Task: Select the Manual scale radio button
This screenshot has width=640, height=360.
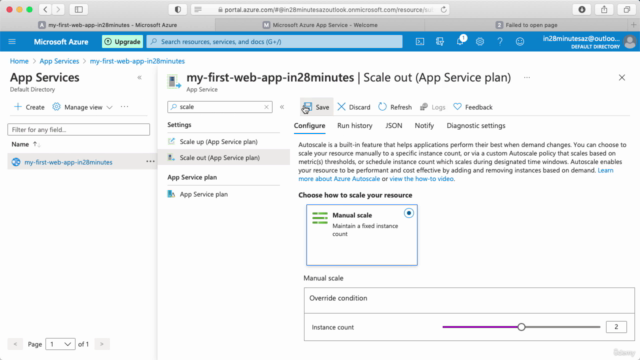Action: (409, 213)
